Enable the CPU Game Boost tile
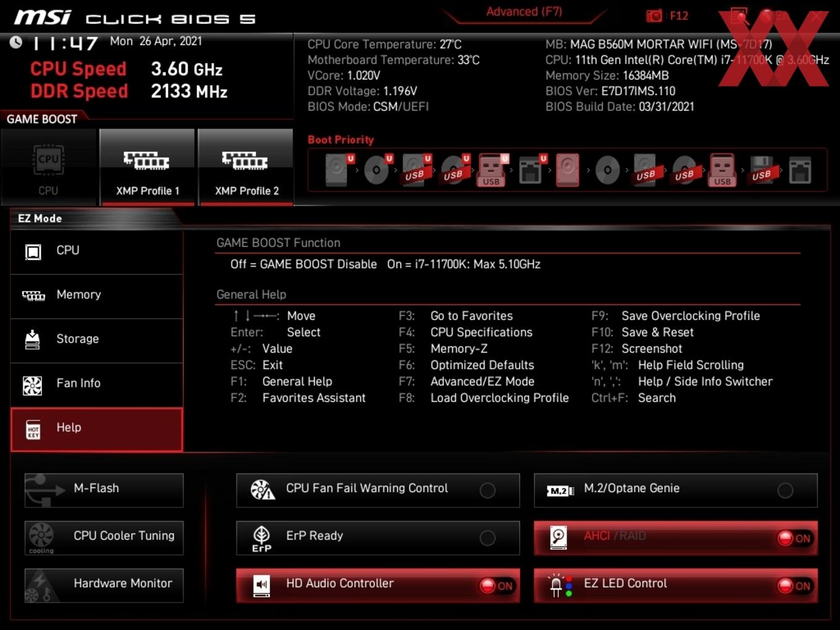 click(49, 167)
